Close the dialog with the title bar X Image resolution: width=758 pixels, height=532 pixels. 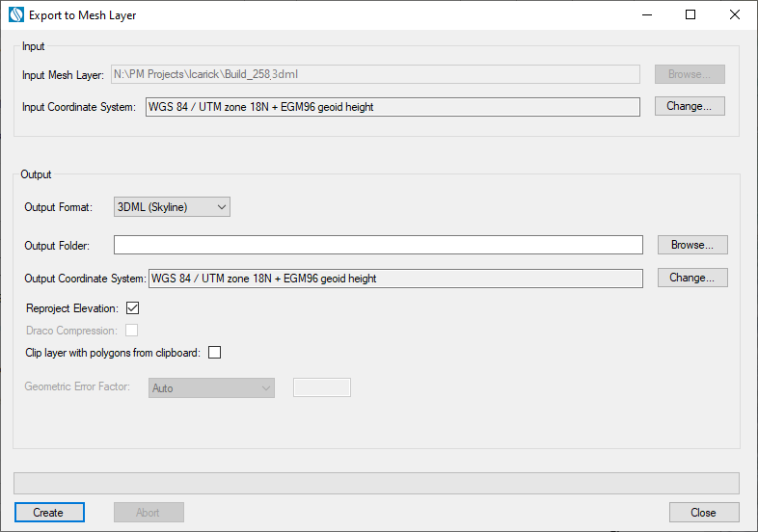pyautogui.click(x=735, y=15)
